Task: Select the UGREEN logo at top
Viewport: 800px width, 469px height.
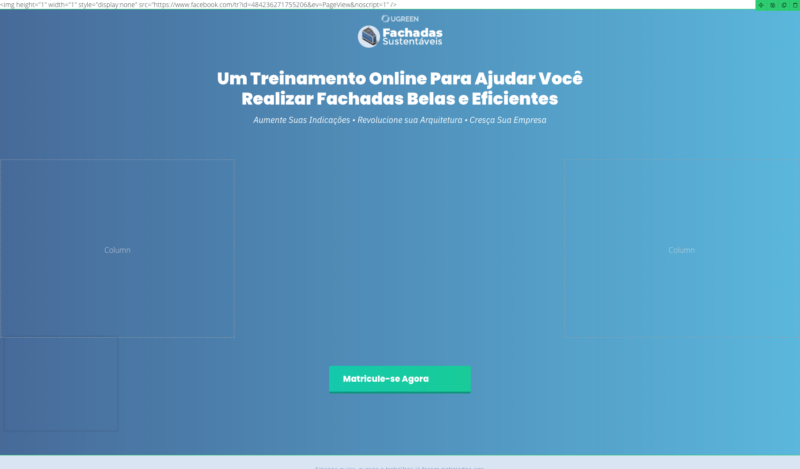Action: (x=400, y=18)
